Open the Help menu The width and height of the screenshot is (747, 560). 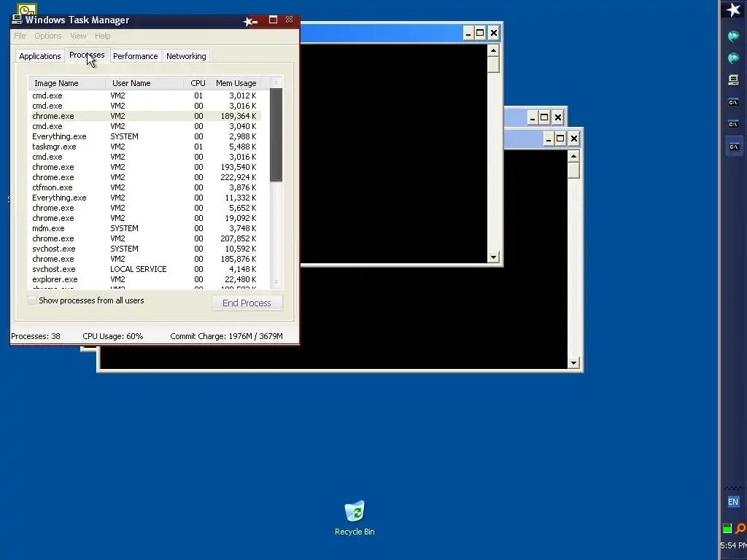102,36
